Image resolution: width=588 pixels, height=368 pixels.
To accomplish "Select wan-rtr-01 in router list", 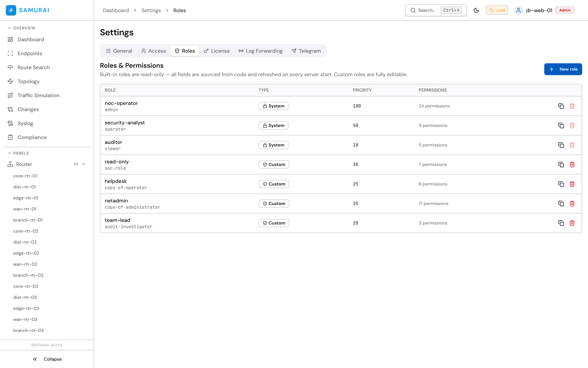I will click(x=25, y=209).
